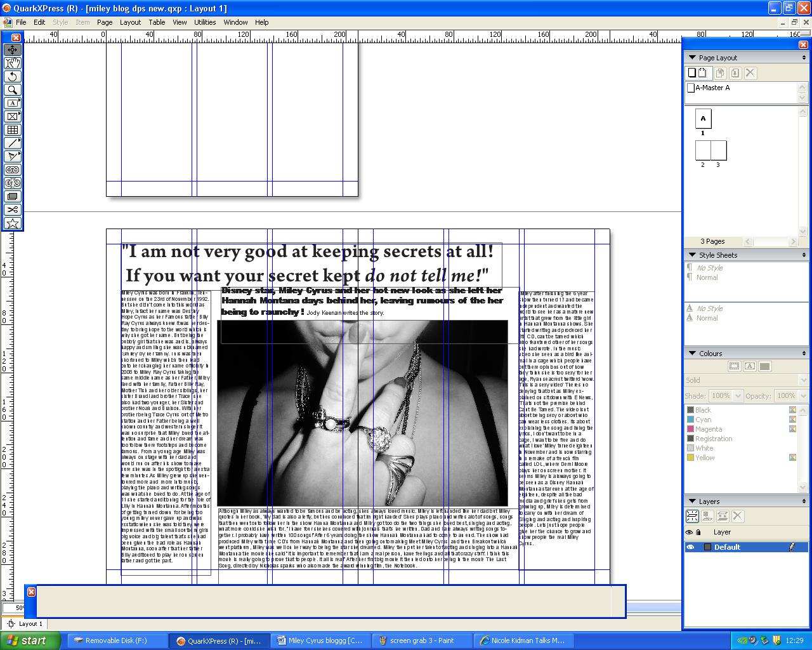
Task: Select the Zoom magnifier tool
Action: pos(13,90)
